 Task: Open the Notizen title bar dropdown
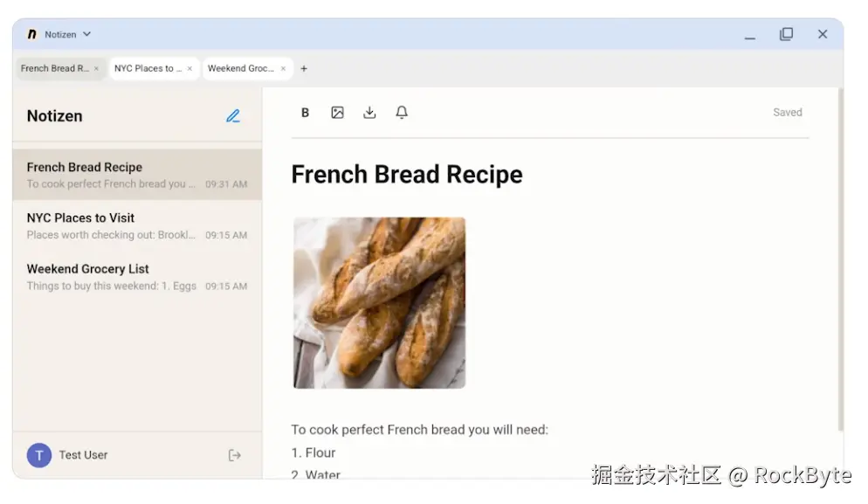87,34
